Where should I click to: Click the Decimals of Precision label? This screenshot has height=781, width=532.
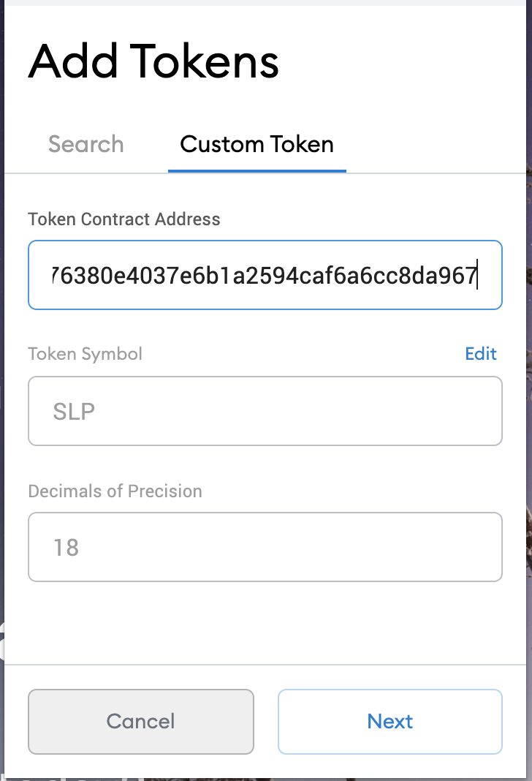[x=115, y=491]
